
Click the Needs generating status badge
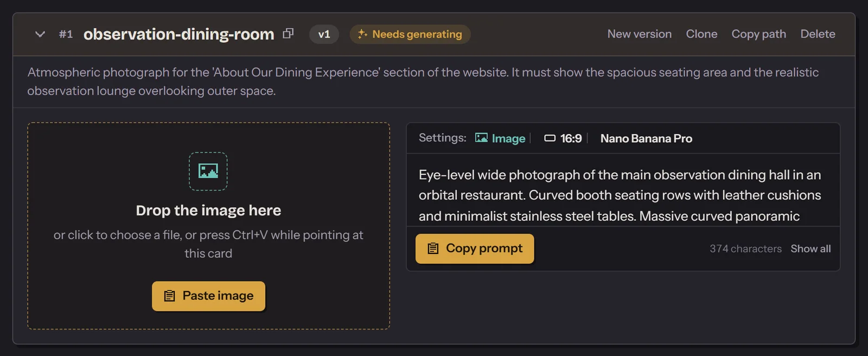(x=410, y=34)
